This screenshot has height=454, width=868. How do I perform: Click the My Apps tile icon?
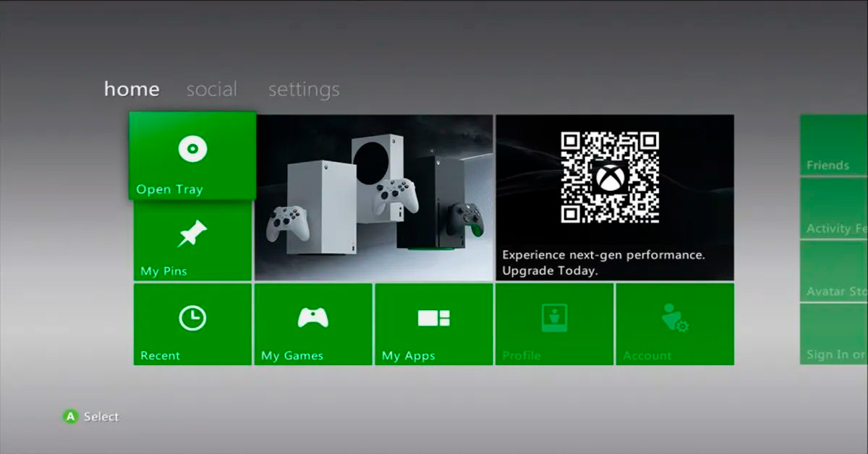(x=434, y=318)
